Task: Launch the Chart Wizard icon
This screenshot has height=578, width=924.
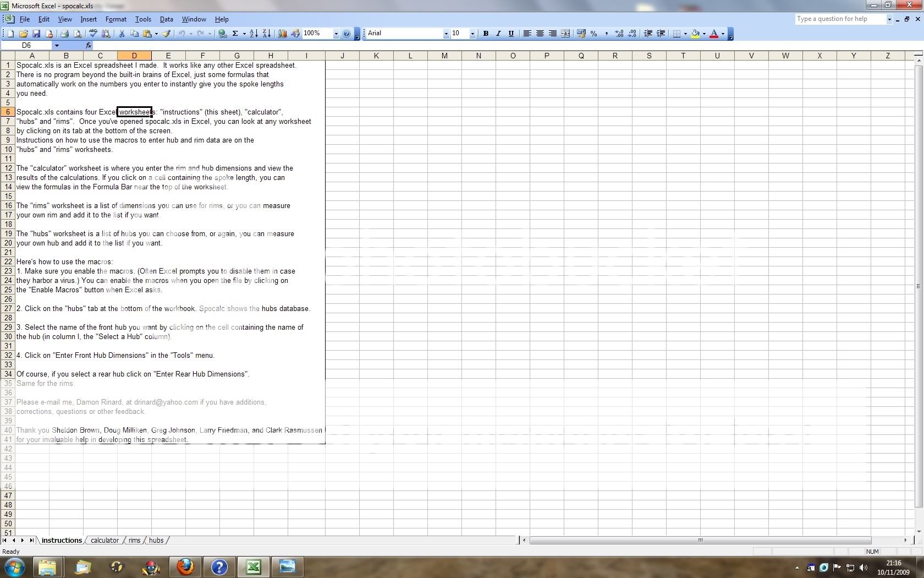Action: pyautogui.click(x=283, y=34)
